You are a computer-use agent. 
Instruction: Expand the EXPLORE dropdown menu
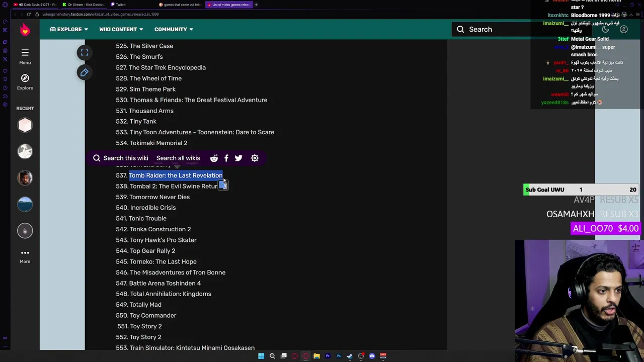coord(69,29)
